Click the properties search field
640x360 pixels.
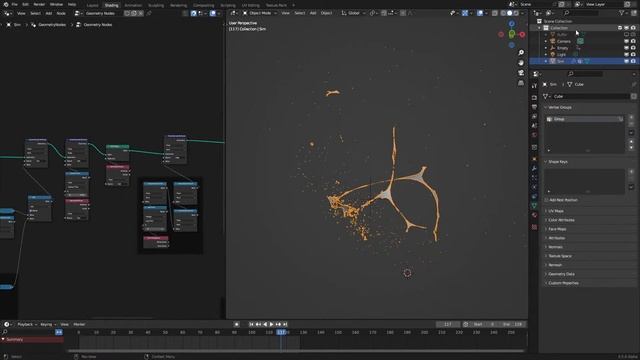[586, 73]
